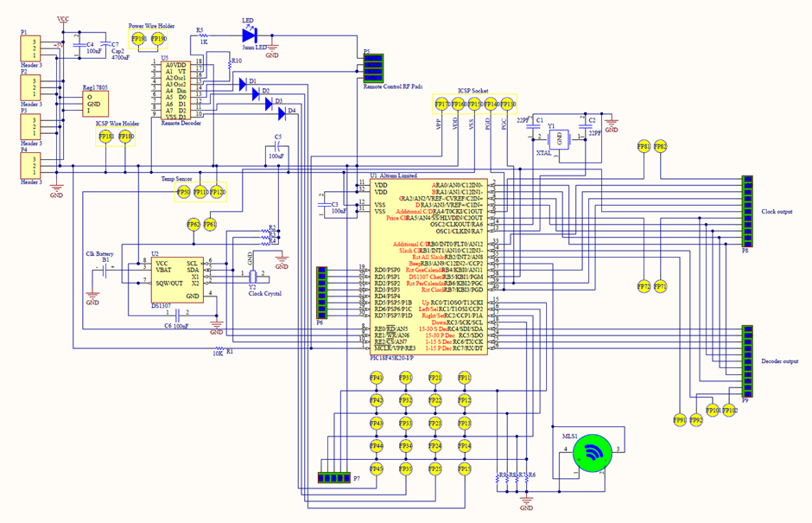Click keypad pad FP15
The image size is (812, 523).
[465, 469]
